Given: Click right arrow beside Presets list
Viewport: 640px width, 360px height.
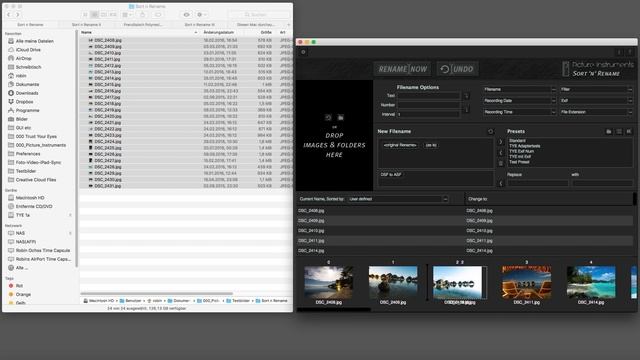Looking at the screenshot, I should pos(501,142).
